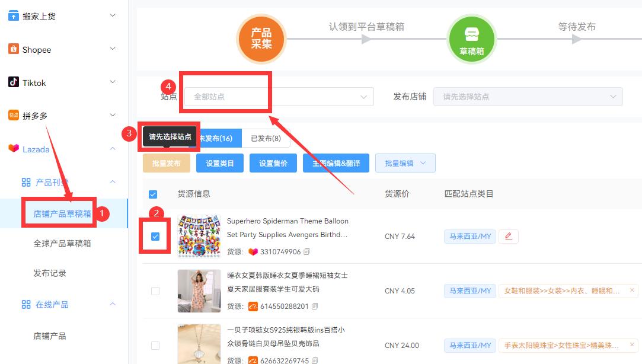
Task: Expand the 批量编辑 dropdown menu
Action: pyautogui.click(x=405, y=162)
